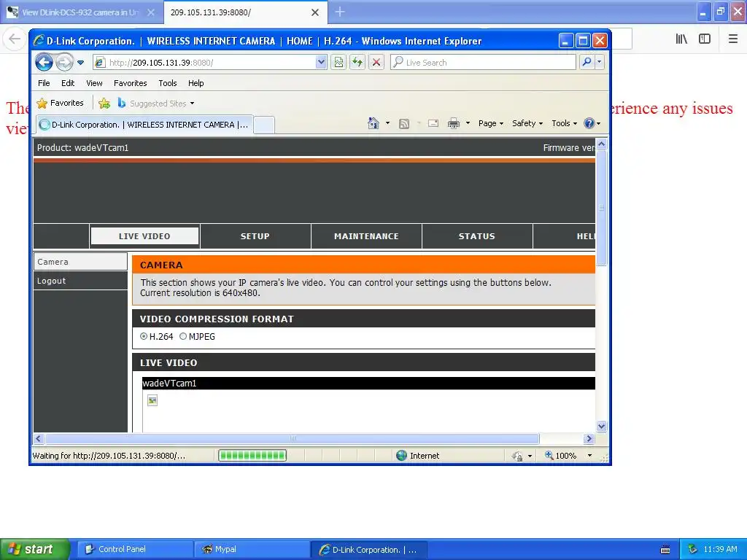Click the page loading progress bar

pos(252,456)
